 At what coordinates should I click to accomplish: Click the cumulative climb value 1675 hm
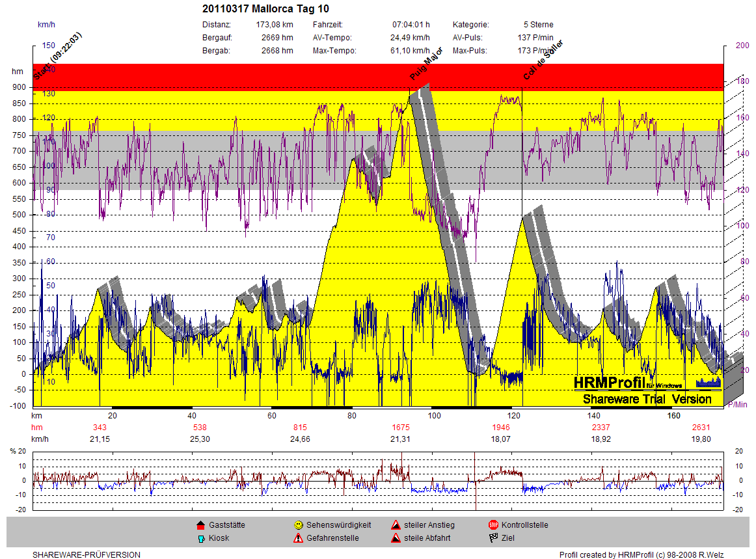click(401, 428)
